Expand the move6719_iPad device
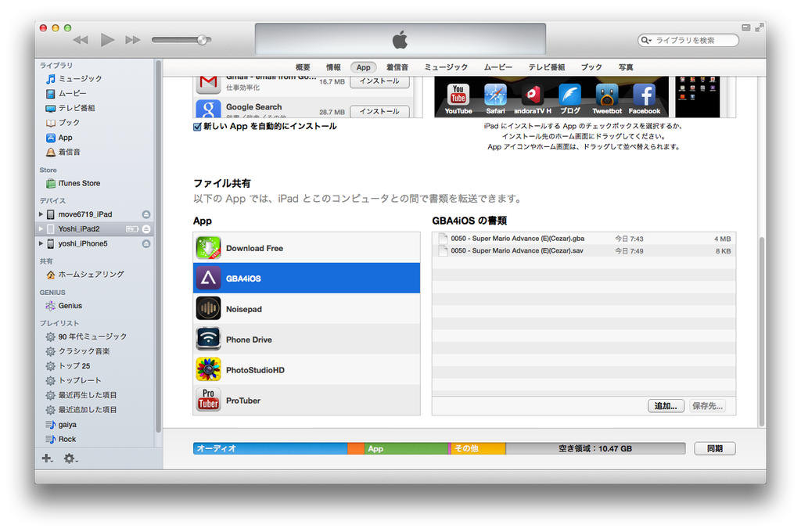Screen dimensions: 801x532 click(x=41, y=214)
